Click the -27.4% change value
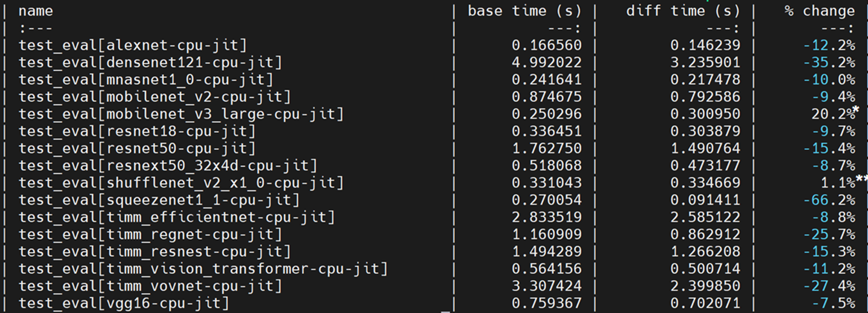 pyautogui.click(x=829, y=286)
